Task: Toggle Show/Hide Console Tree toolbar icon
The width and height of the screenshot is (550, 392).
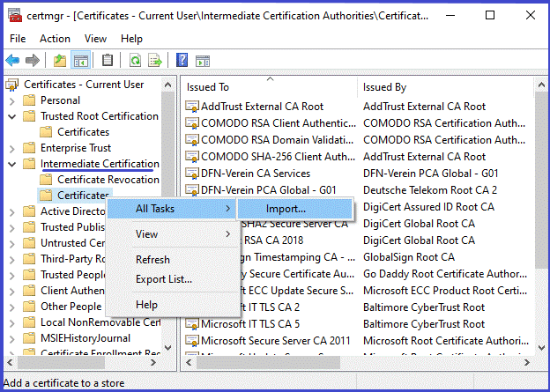Action: (x=81, y=60)
